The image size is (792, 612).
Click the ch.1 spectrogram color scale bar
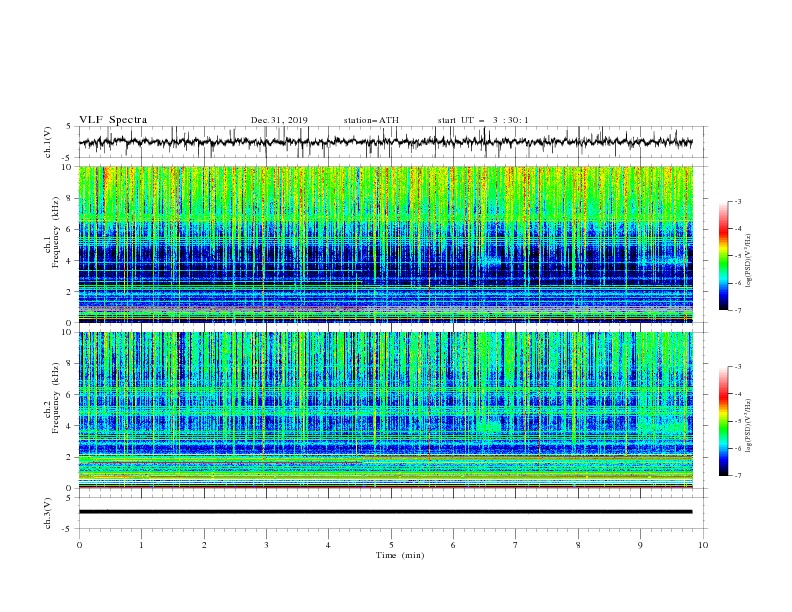(723, 256)
